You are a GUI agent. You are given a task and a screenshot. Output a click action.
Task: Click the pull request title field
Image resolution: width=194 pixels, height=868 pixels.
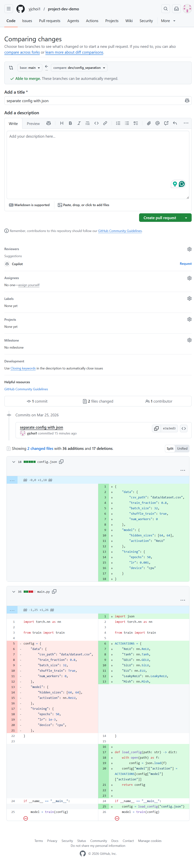click(x=94, y=101)
